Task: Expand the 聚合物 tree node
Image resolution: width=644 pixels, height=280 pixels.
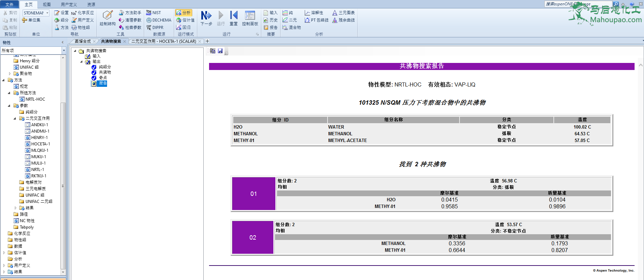Action: click(x=9, y=73)
